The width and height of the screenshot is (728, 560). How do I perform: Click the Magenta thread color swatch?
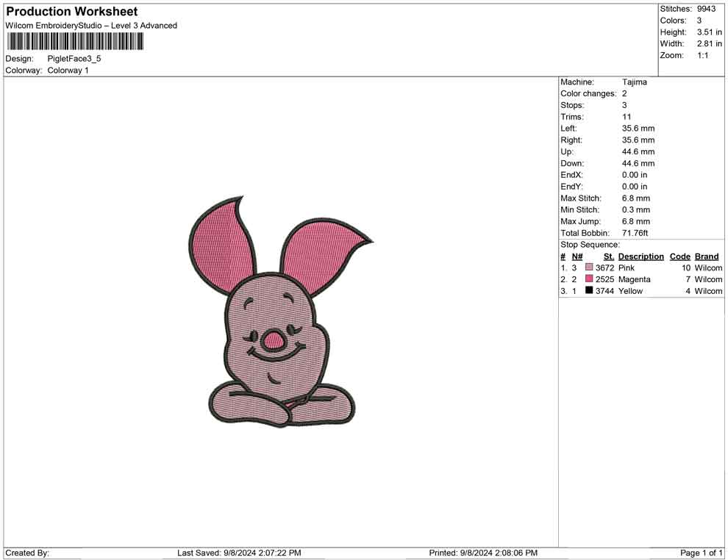(x=589, y=279)
